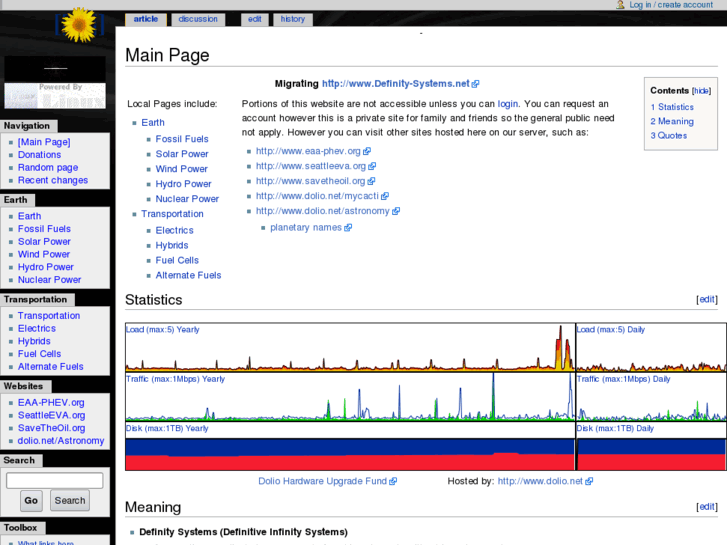Open SeattleEVA.org in Websites sidebar
This screenshot has height=545, width=727.
click(51, 416)
